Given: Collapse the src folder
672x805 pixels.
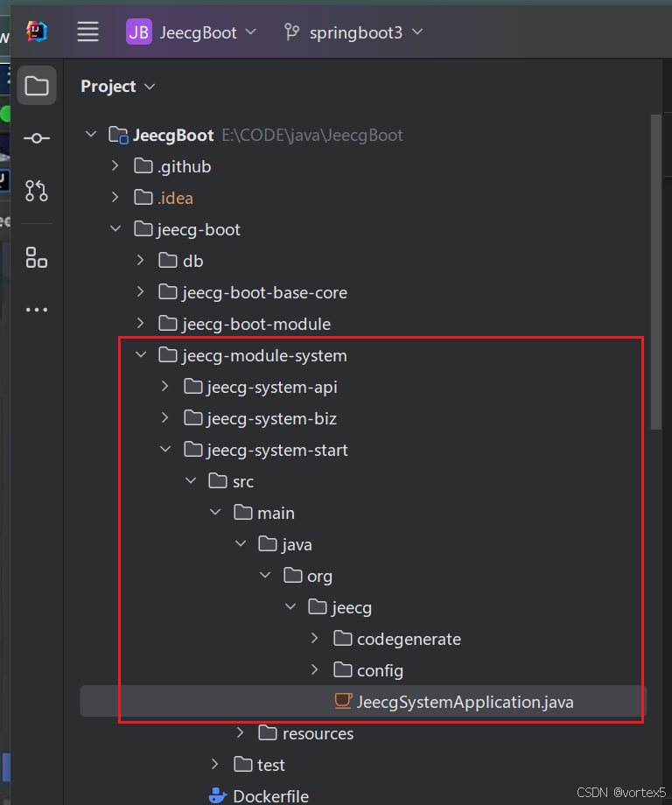Looking at the screenshot, I should point(191,481).
